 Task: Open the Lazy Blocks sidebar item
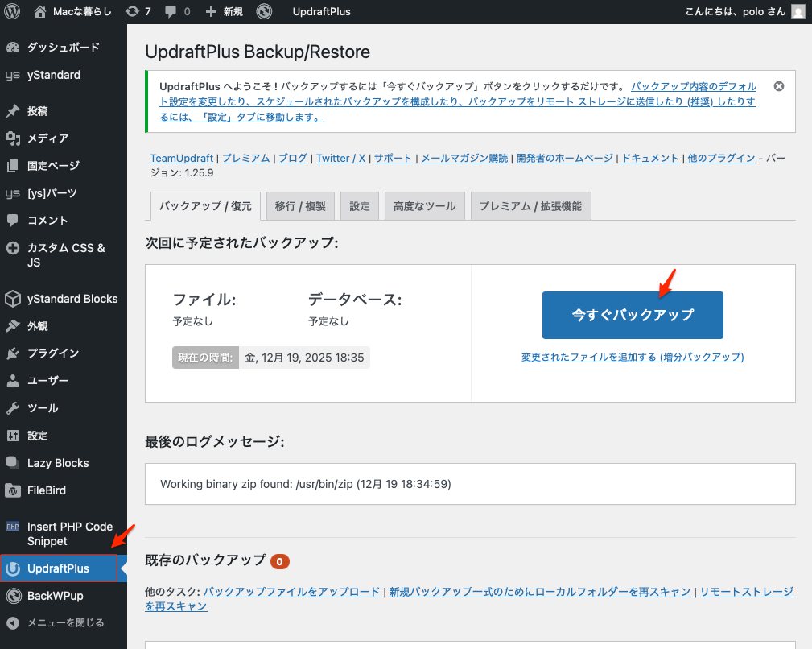point(58,463)
